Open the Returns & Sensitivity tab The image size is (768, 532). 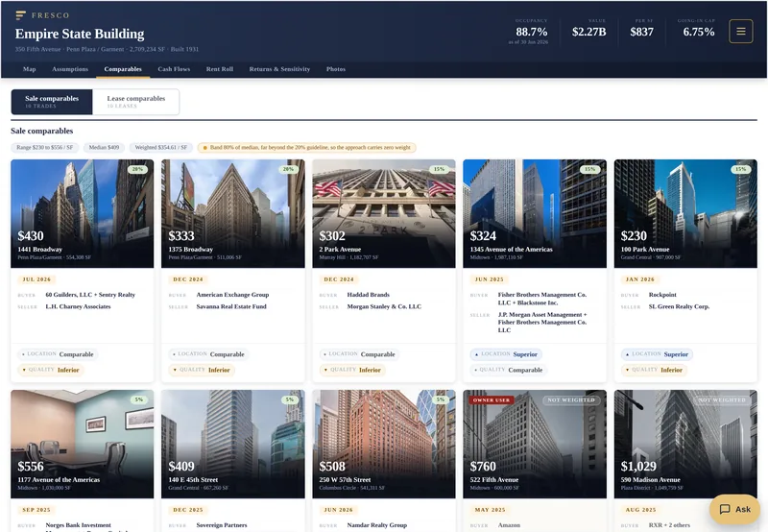tap(279, 69)
